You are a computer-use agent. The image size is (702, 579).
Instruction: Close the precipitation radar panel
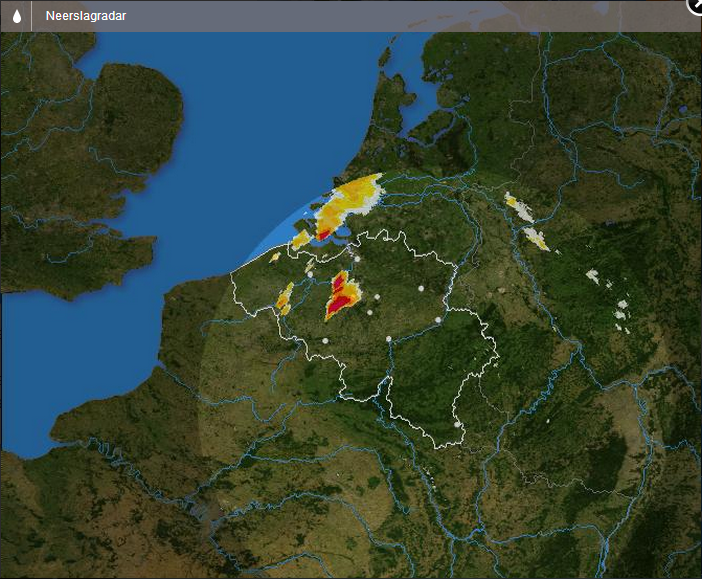[696, 6]
